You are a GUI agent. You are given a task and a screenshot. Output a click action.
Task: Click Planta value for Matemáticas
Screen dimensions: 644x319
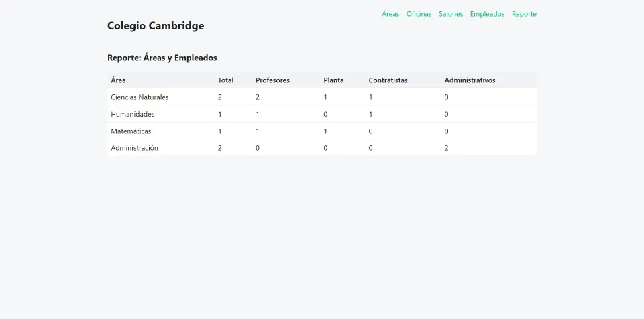click(325, 131)
